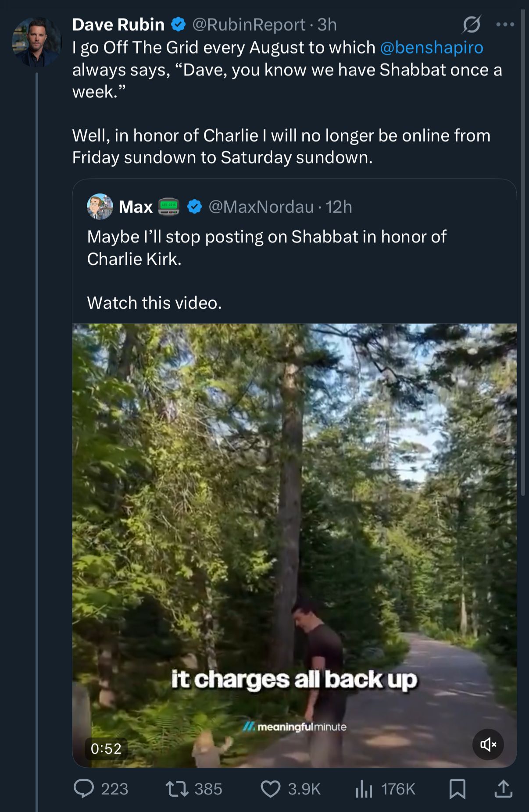Click the Max name in quoted post
Screen dimensions: 529x812
(136, 207)
